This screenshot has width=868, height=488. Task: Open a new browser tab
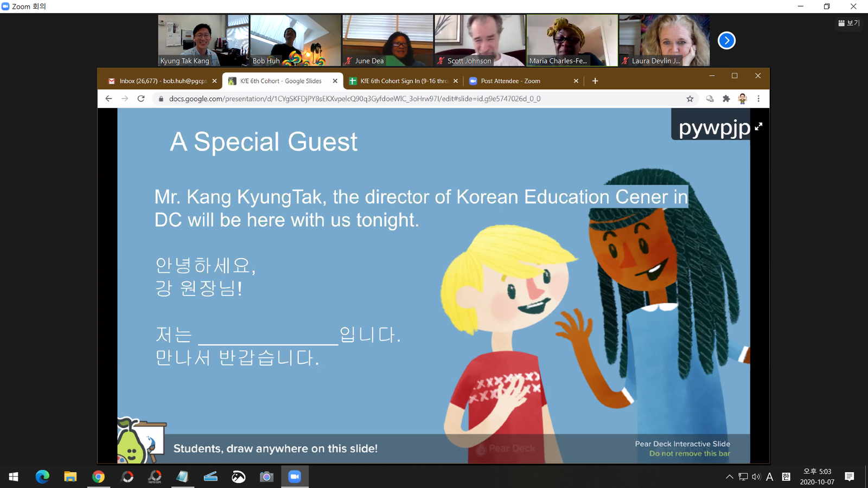pyautogui.click(x=595, y=81)
